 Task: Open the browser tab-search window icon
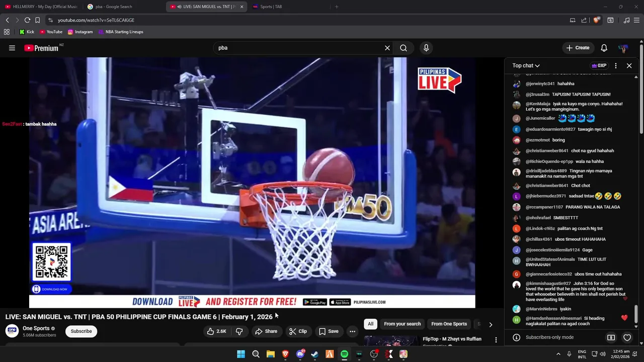pos(610,20)
